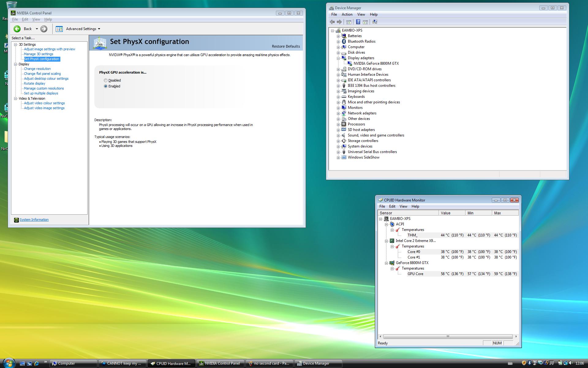Open the Action menu in Device Manager
The height and width of the screenshot is (368, 588).
pos(347,14)
